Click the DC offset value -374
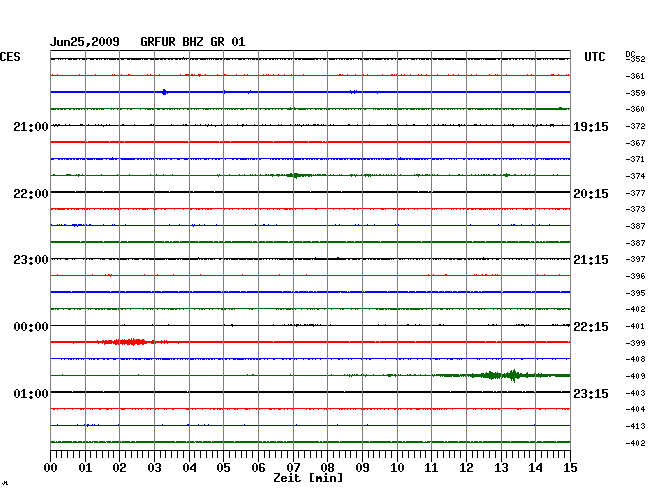This screenshot has height=494, width=650. point(635,177)
